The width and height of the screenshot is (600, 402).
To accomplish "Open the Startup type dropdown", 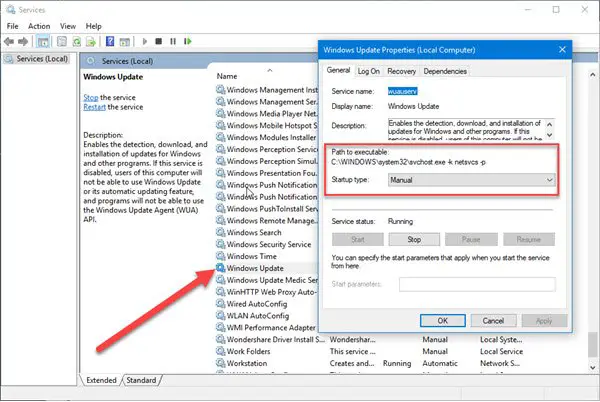I will (x=471, y=180).
